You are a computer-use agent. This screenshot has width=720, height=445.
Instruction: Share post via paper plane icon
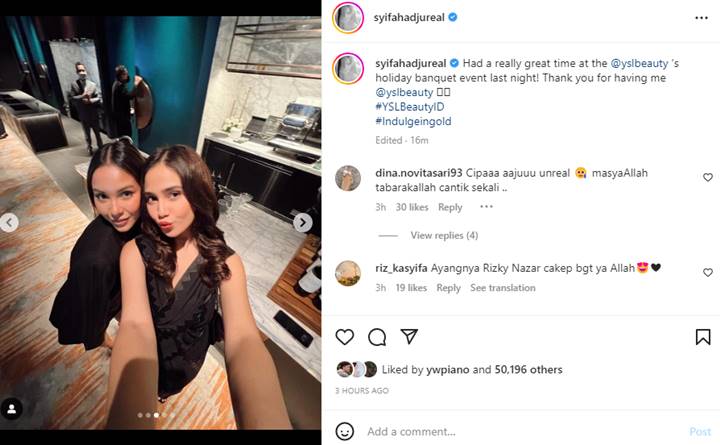tap(409, 337)
